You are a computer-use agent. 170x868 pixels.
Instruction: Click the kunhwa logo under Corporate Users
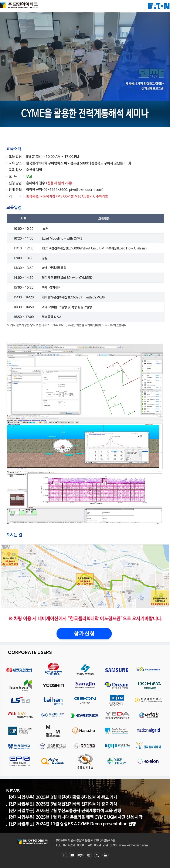tap(20, 685)
